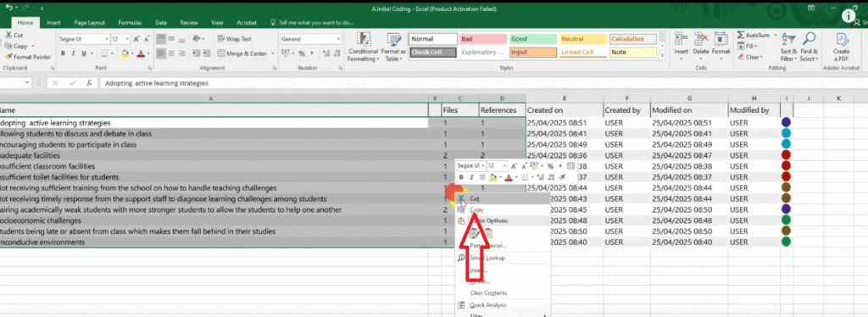Switch to the Formulas ribbon tab
Image resolution: width=868 pixels, height=317 pixels.
coord(130,23)
